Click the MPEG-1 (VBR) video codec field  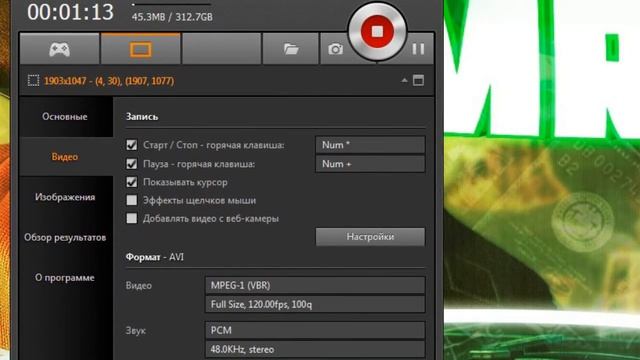(x=315, y=285)
